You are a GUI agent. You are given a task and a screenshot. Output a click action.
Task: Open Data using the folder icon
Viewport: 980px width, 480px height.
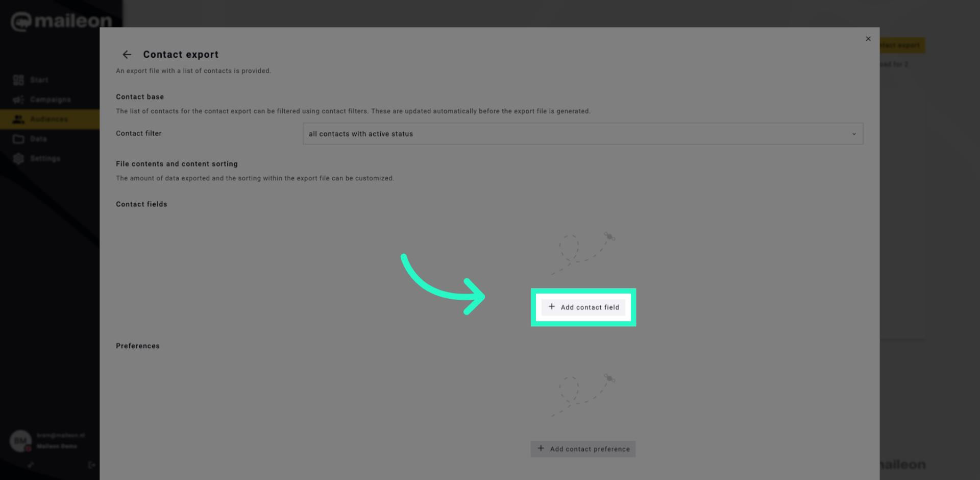(19, 138)
